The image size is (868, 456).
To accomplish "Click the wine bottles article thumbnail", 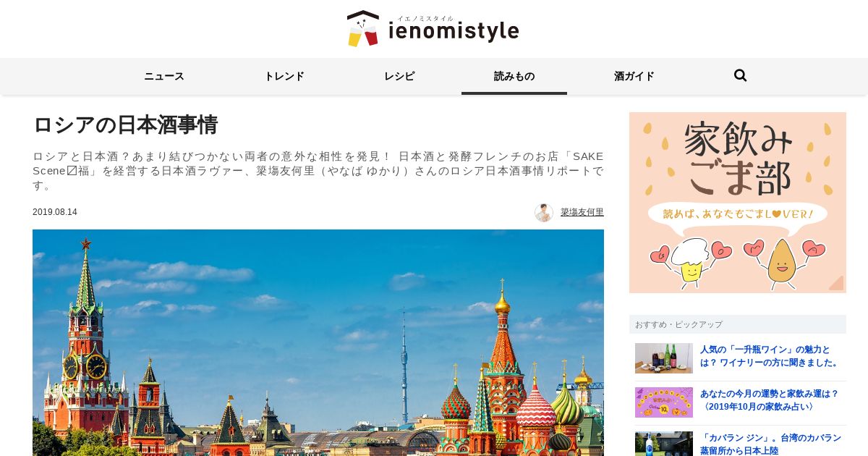I will click(x=664, y=358).
